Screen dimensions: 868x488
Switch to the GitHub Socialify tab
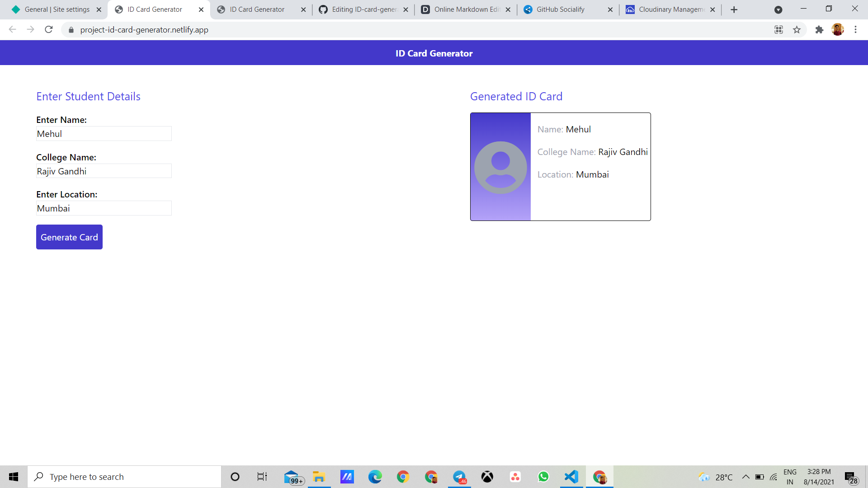pos(561,9)
